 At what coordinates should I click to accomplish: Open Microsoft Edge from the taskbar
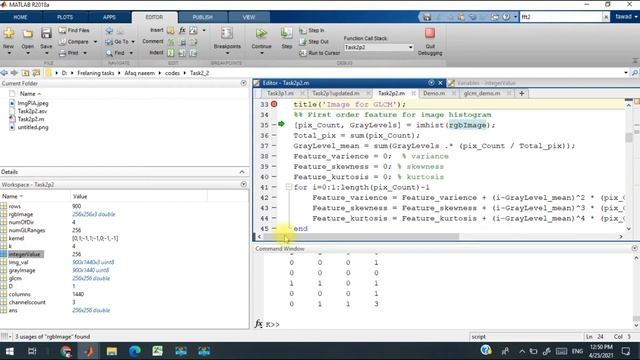135,351
